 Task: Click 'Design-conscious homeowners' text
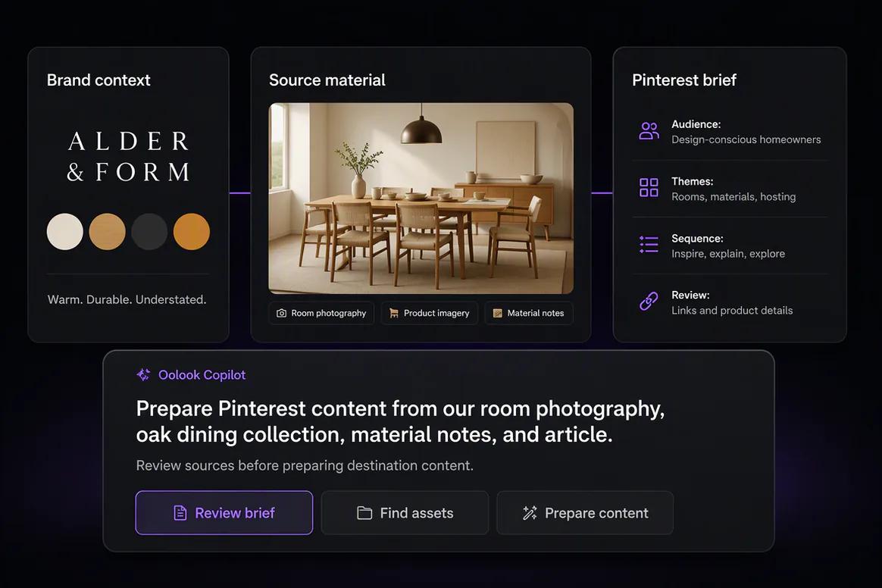click(x=746, y=139)
